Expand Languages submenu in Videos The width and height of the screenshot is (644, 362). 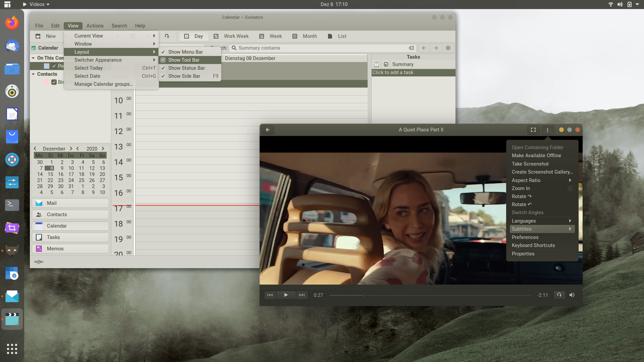(542, 221)
